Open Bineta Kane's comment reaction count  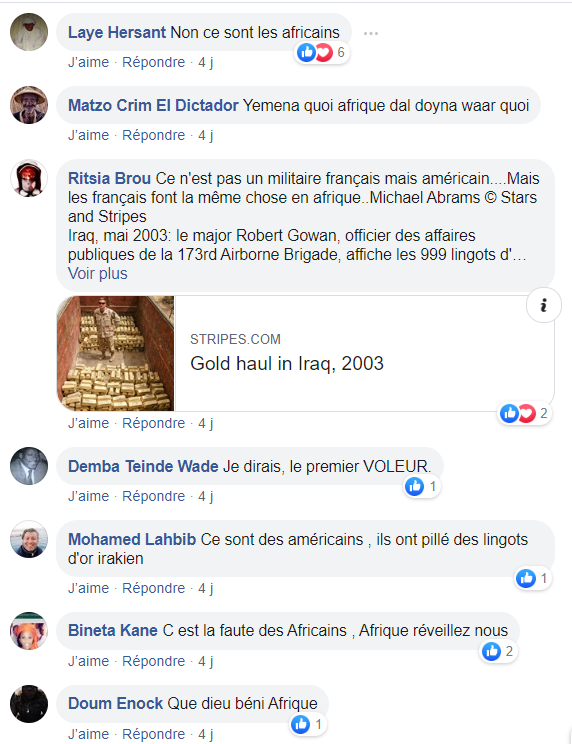click(x=498, y=651)
